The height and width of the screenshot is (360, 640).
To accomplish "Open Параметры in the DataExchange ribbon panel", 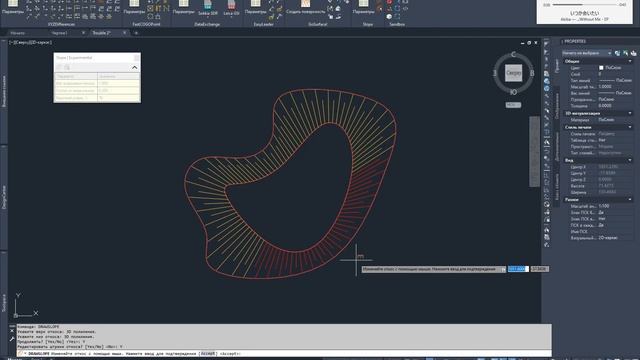I will click(184, 7).
